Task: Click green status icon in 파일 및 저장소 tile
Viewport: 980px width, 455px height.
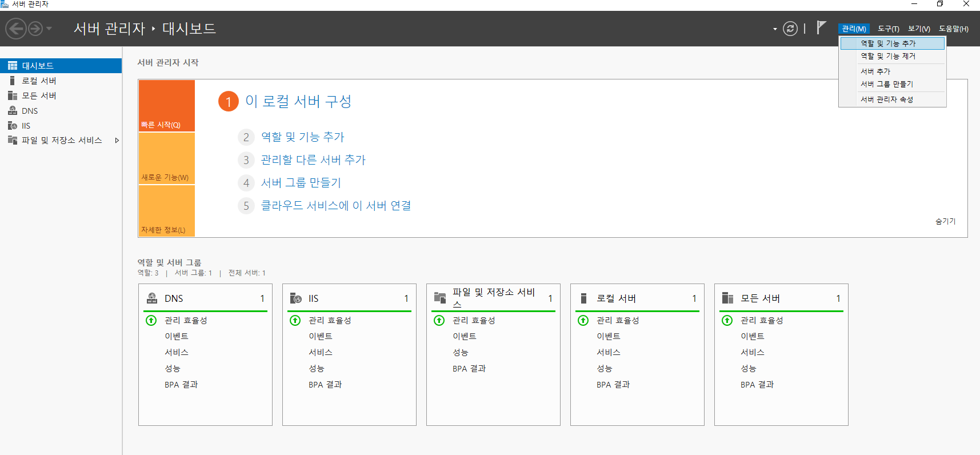Action: click(x=439, y=321)
